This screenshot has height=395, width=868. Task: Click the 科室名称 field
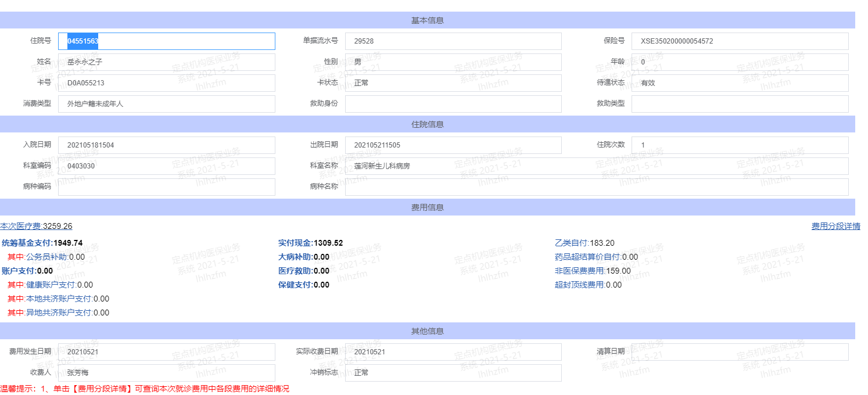pos(597,166)
